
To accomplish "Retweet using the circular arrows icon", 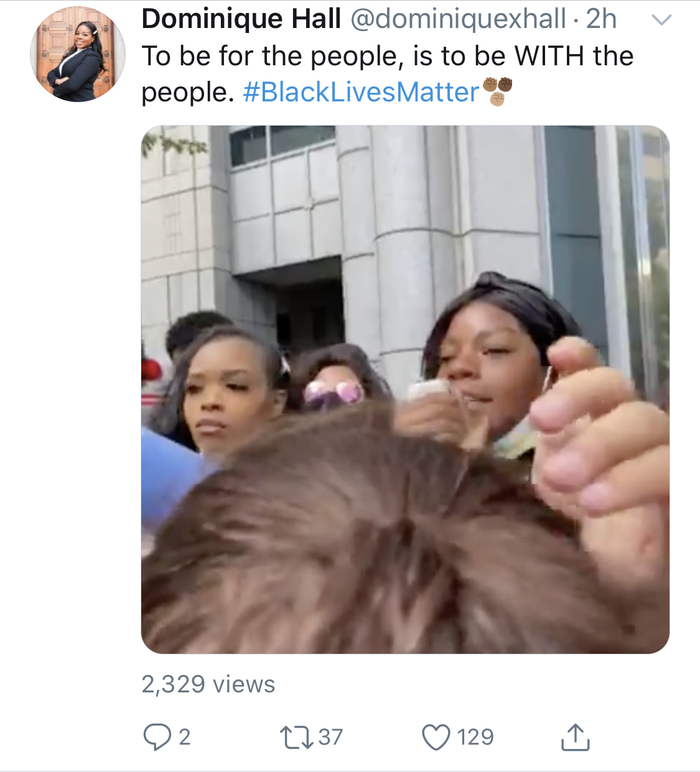I will click(x=296, y=737).
